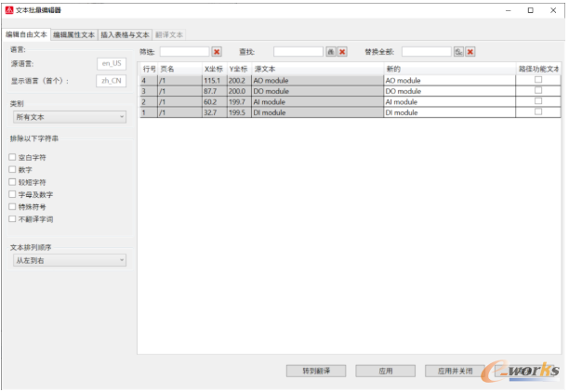This screenshot has width=569, height=392.
Task: Switch to the 编辑属性文本 tab
Action: click(74, 34)
